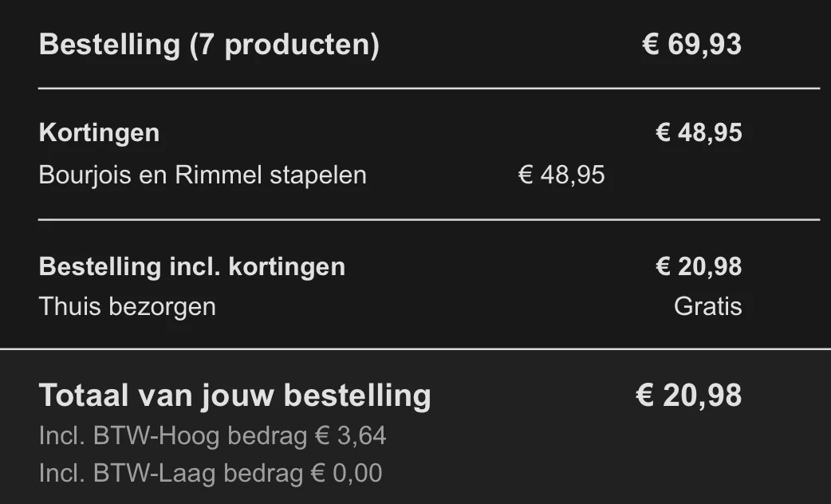831x504 pixels.
Task: Select the € 20,98 subtotal amount
Action: [x=699, y=266]
